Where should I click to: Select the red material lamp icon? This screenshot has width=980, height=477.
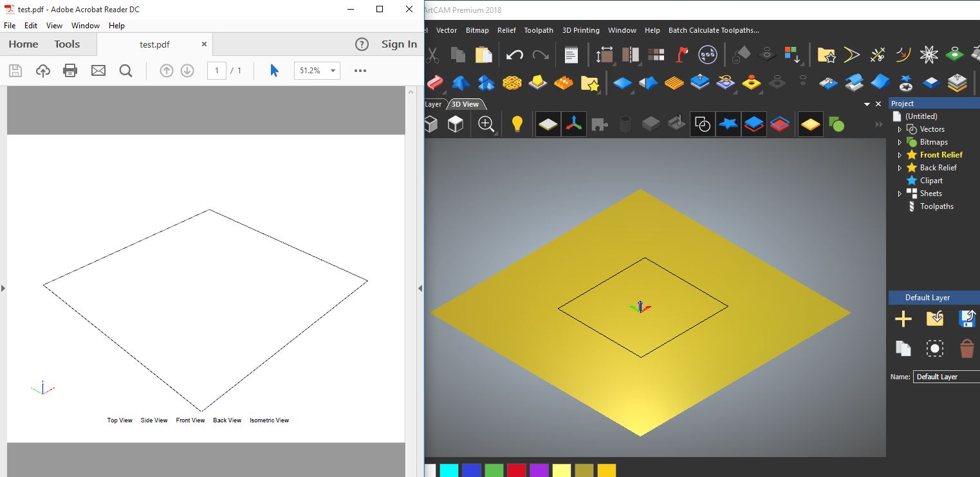point(680,54)
